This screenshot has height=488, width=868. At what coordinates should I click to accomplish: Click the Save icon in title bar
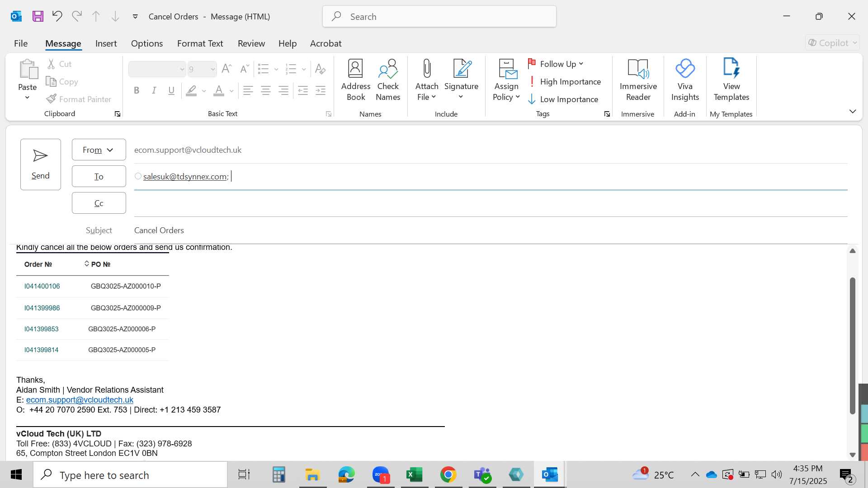coord(38,16)
